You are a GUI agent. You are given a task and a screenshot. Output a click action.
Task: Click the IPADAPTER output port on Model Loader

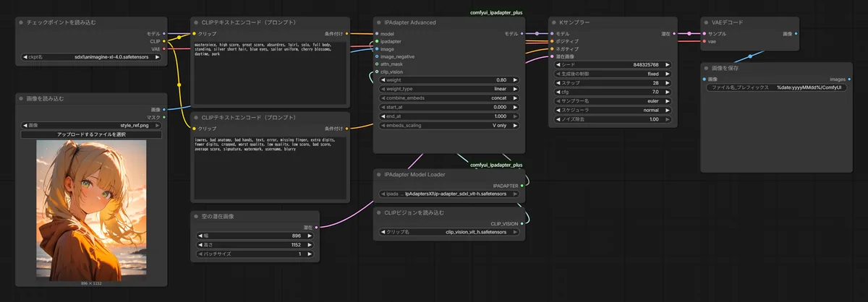(x=522, y=186)
